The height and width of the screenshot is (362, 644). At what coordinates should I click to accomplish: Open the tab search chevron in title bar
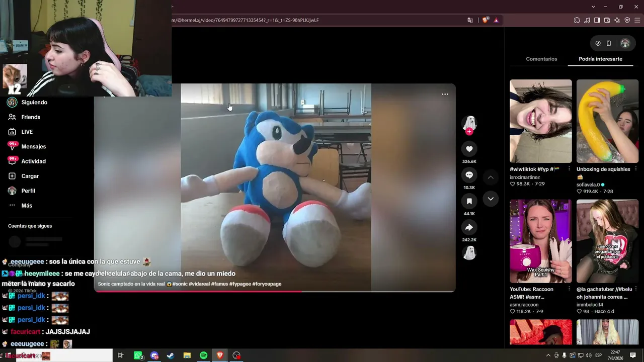pyautogui.click(x=593, y=7)
